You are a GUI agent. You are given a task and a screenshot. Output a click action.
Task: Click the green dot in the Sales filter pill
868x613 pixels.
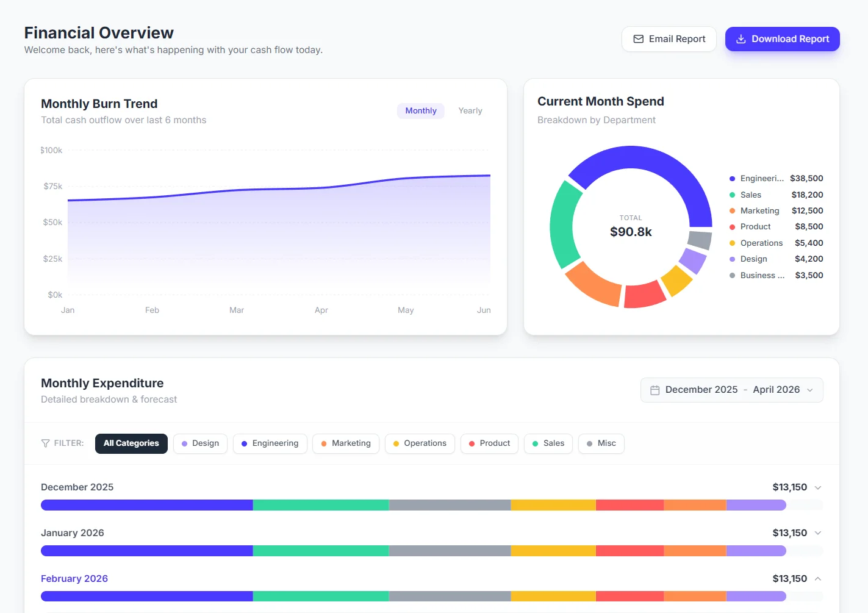click(535, 443)
